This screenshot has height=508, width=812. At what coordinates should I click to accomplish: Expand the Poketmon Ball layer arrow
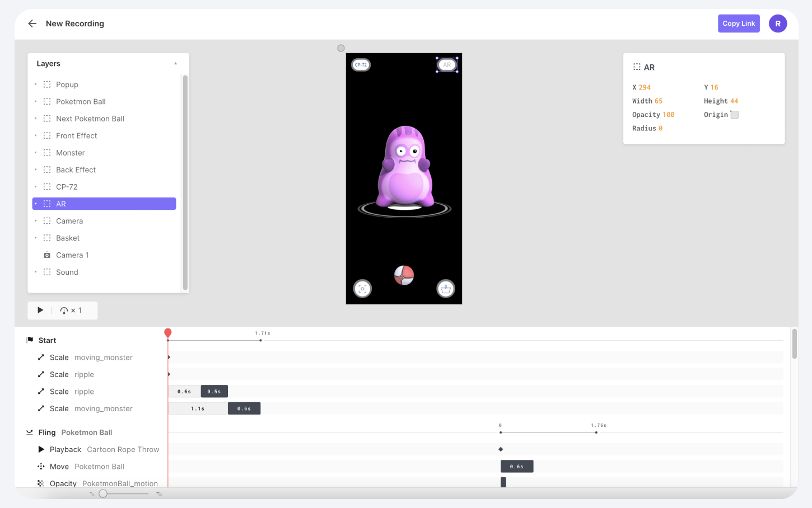pos(36,102)
